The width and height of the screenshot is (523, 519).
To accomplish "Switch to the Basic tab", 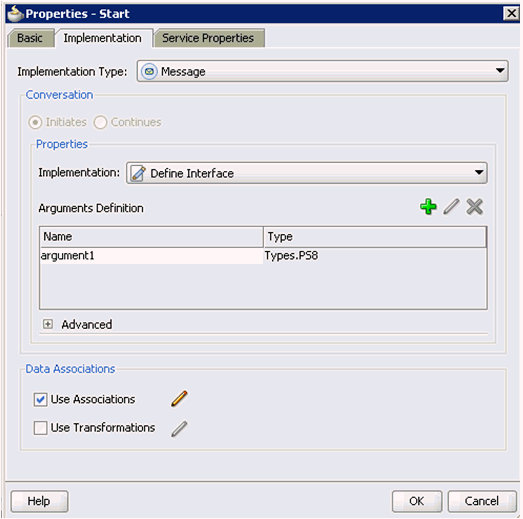I will coord(31,38).
